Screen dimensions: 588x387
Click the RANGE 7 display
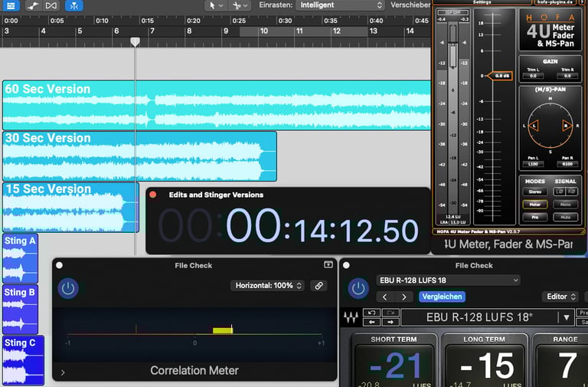pos(564,366)
